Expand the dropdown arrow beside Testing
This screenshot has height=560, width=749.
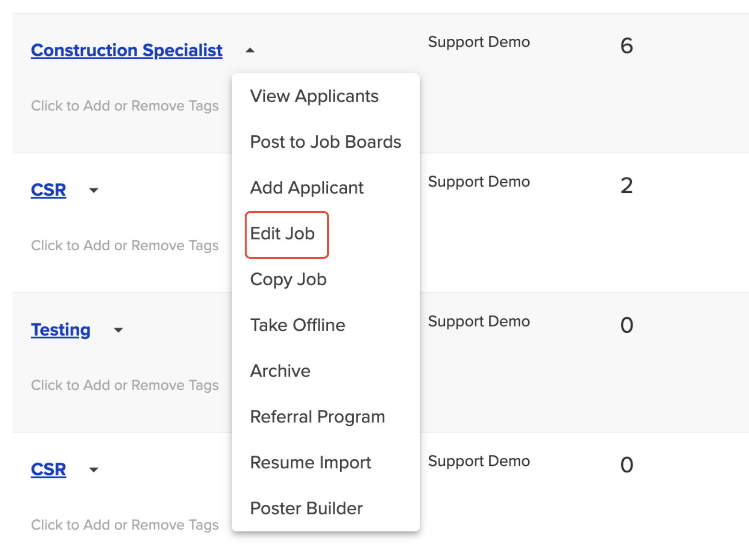(x=119, y=330)
